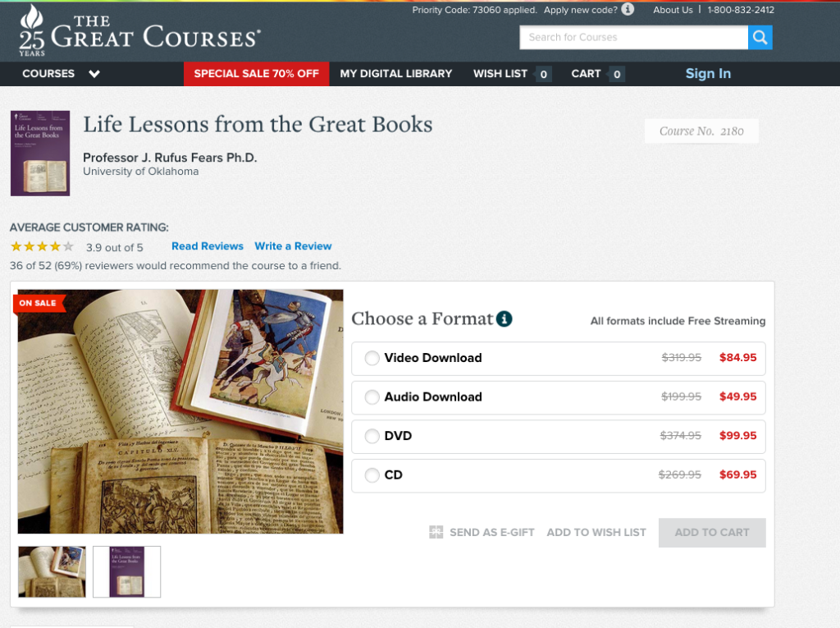Open My Digital Library menu item
This screenshot has height=628, width=840.
pos(396,74)
